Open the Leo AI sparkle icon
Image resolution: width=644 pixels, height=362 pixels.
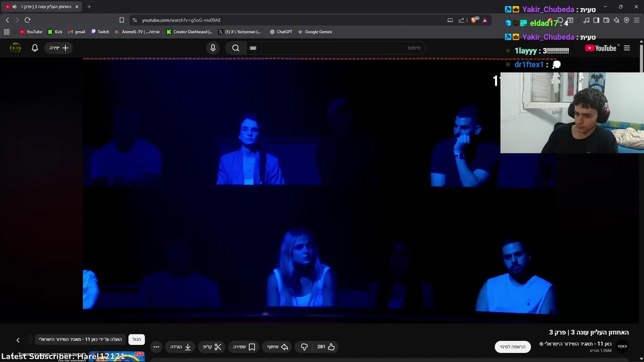616,20
